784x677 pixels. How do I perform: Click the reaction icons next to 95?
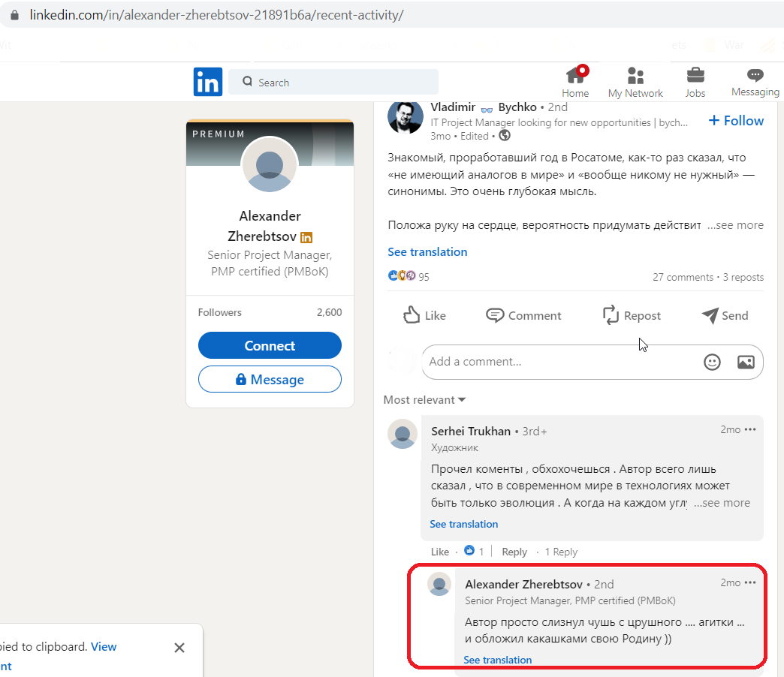[402, 275]
